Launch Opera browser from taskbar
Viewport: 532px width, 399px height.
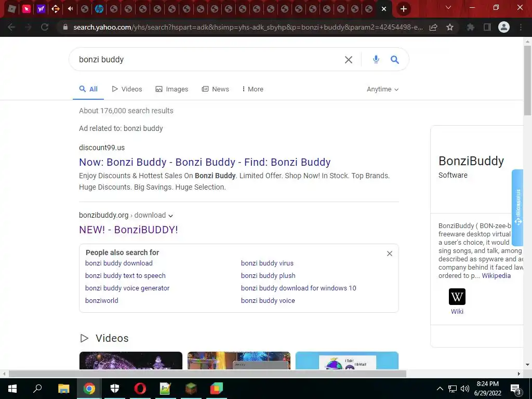tap(140, 389)
